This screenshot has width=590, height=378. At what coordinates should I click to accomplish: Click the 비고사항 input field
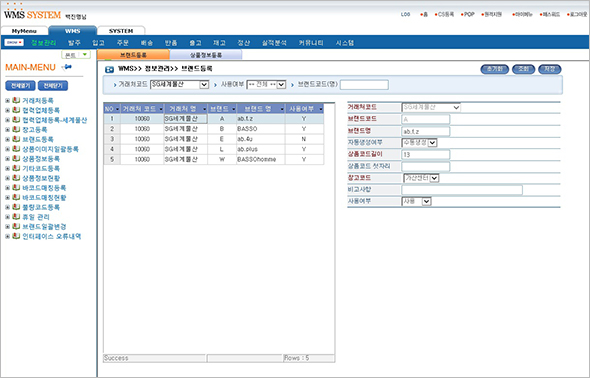pos(462,190)
